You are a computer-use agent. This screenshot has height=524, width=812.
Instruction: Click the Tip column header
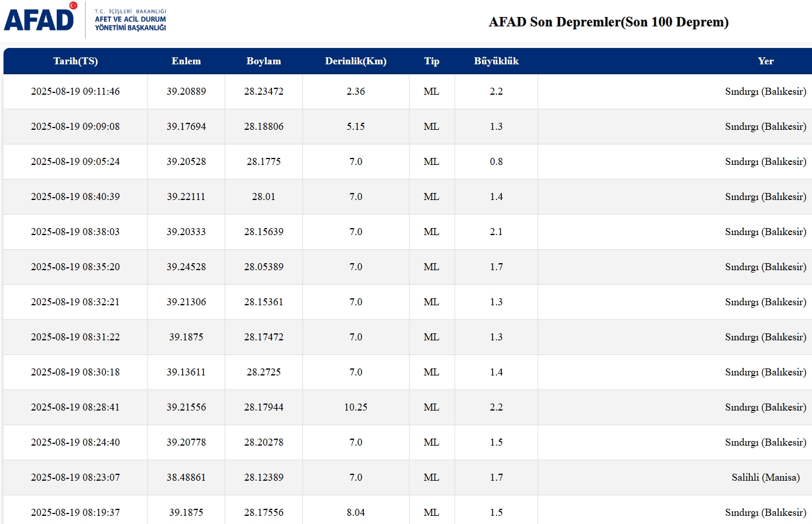(432, 61)
